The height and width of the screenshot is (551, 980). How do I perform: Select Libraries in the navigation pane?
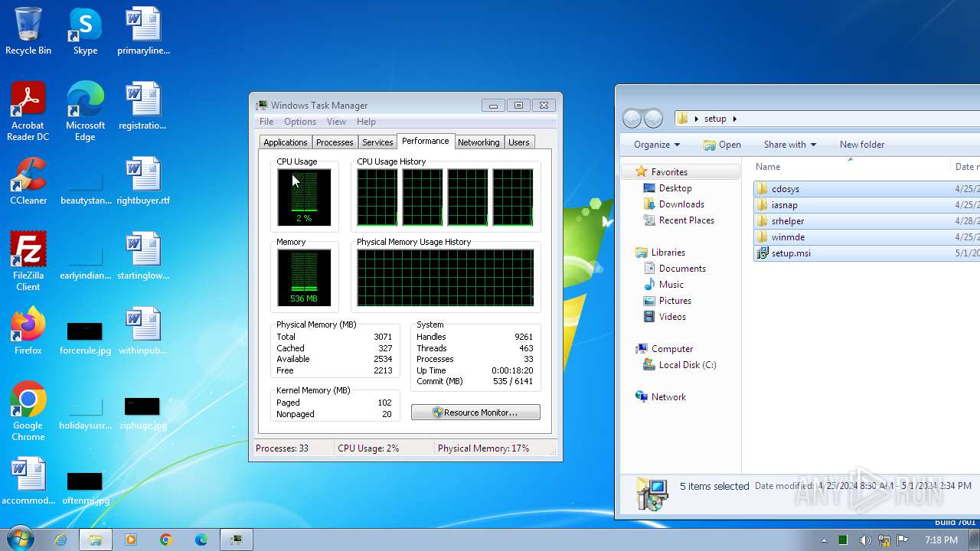point(668,253)
